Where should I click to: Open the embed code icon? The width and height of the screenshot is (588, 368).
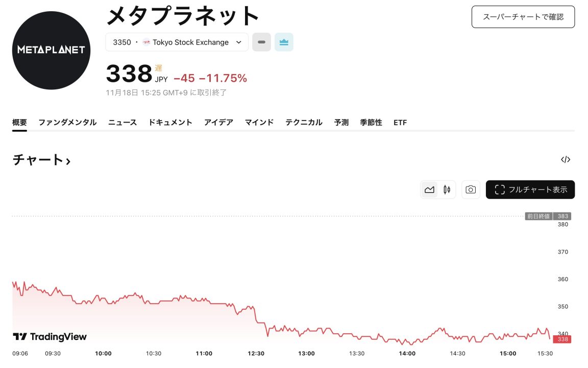(x=565, y=159)
